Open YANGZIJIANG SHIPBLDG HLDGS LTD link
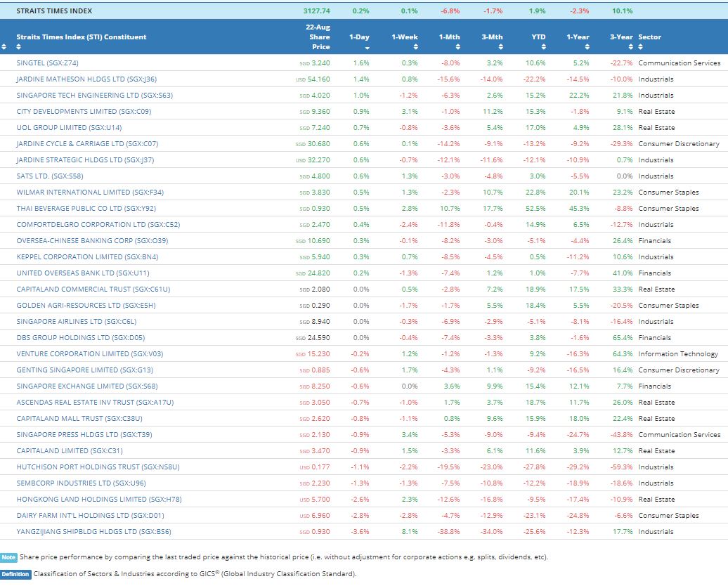Viewport: 728px width, 586px height. tap(93, 531)
